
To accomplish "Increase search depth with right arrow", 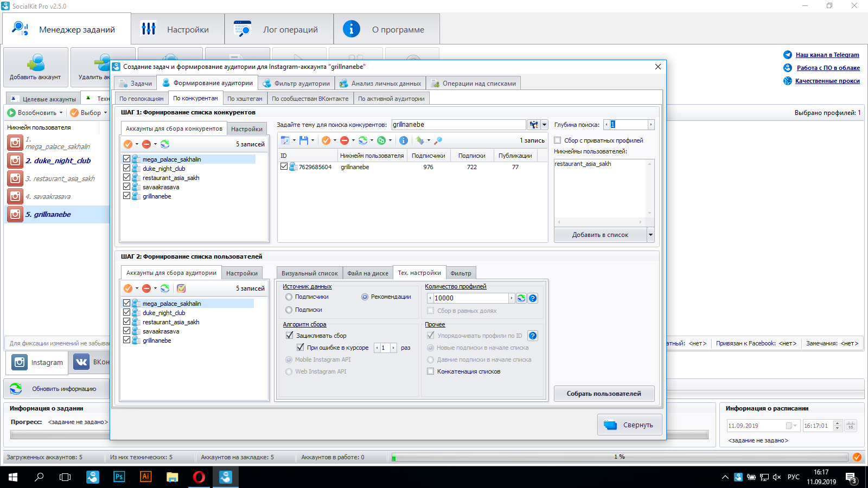I will point(651,125).
